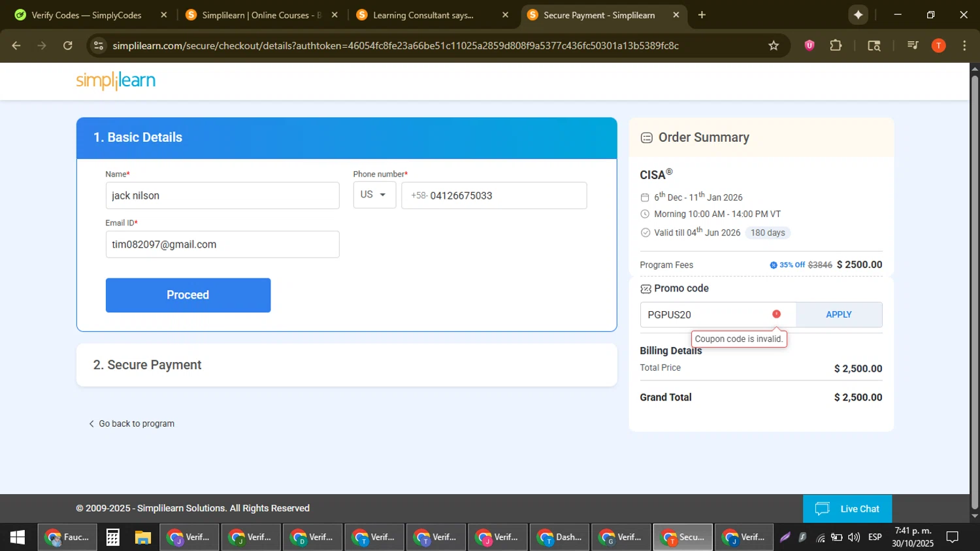Click the Simplilearn logo
980x551 pixels.
tap(116, 80)
